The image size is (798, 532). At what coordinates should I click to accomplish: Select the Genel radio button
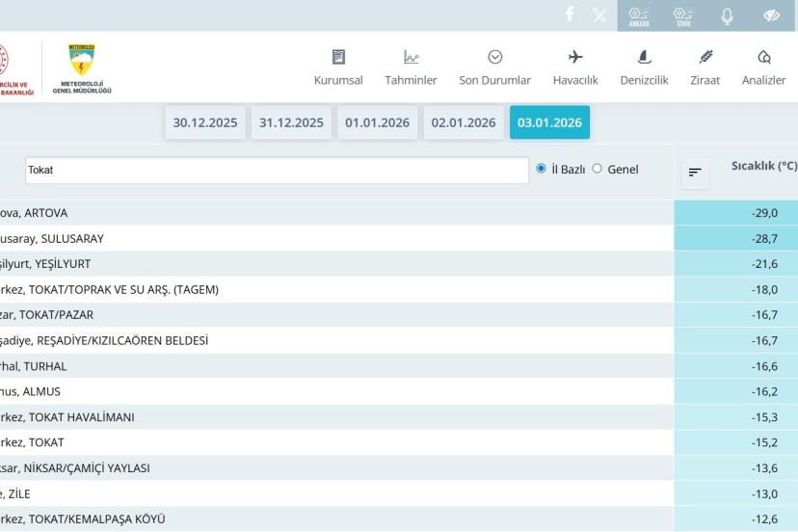click(x=597, y=169)
